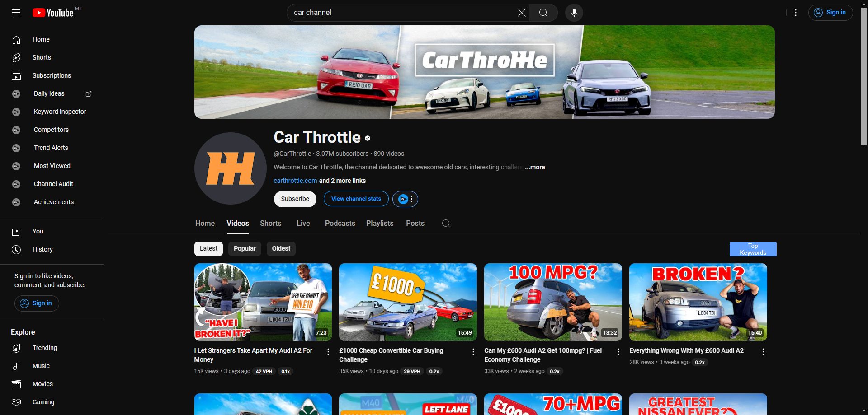868x415 pixels.
Task: Open the hamburger guide menu
Action: click(16, 13)
